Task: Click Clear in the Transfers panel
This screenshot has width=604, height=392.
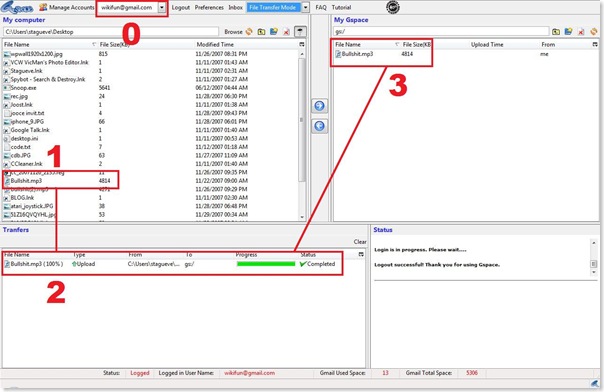Action: pyautogui.click(x=360, y=242)
